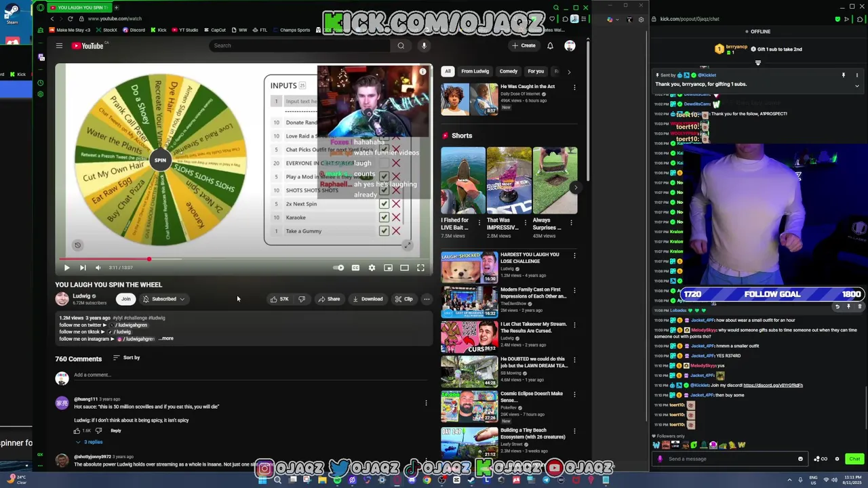Skip to the next video

coord(83,268)
